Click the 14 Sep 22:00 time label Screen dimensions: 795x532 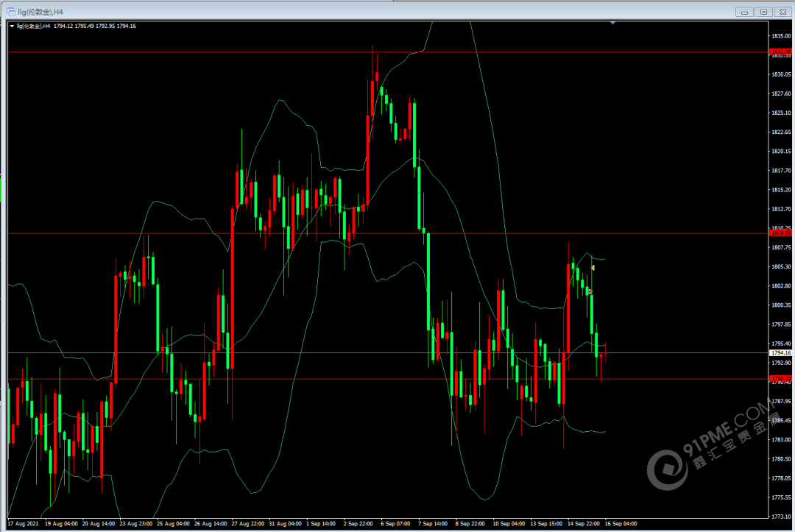pos(584,524)
